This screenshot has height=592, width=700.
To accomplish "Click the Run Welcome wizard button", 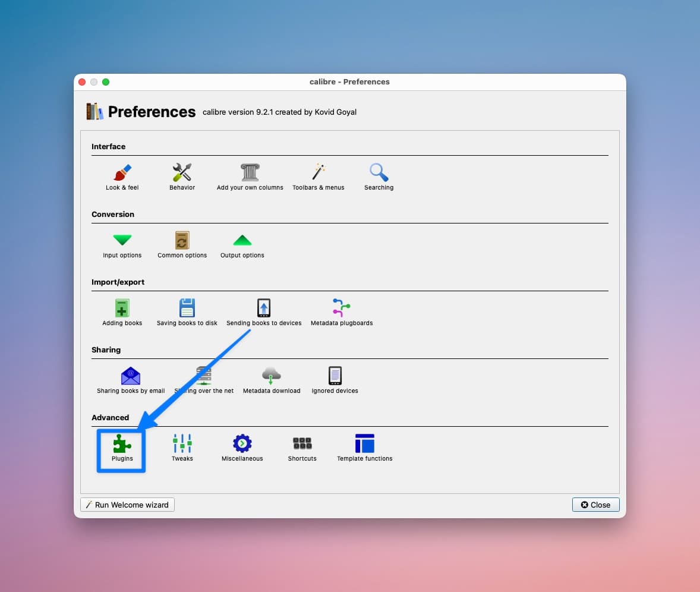I will [x=127, y=505].
